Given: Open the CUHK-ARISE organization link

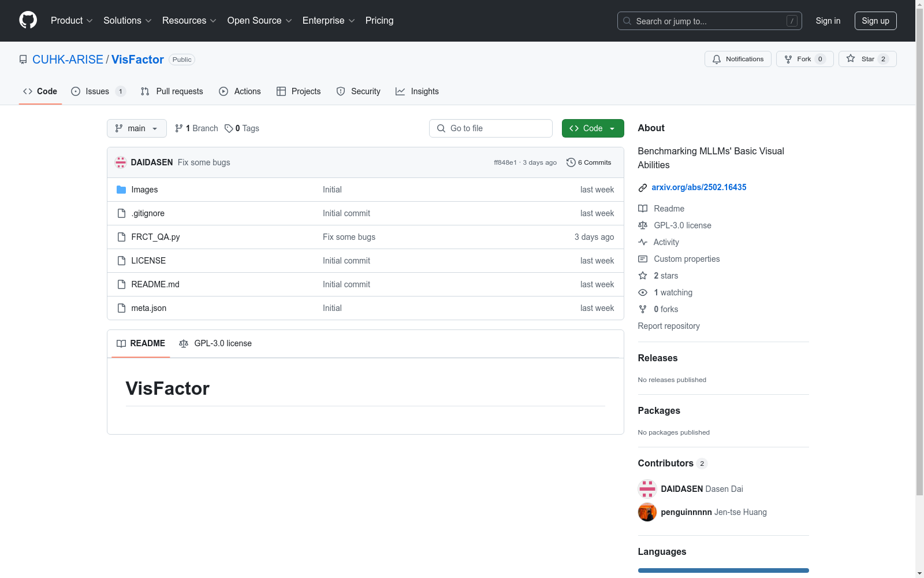Looking at the screenshot, I should point(68,60).
